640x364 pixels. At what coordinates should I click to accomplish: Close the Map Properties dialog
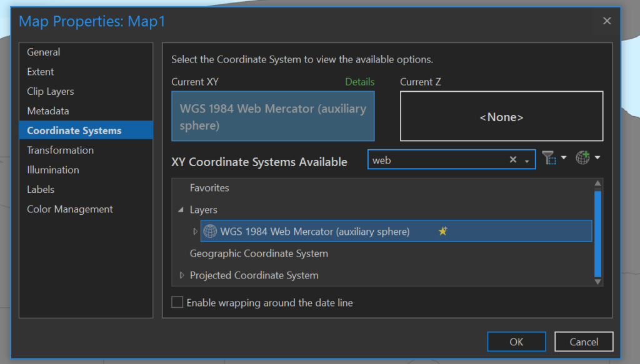click(607, 21)
